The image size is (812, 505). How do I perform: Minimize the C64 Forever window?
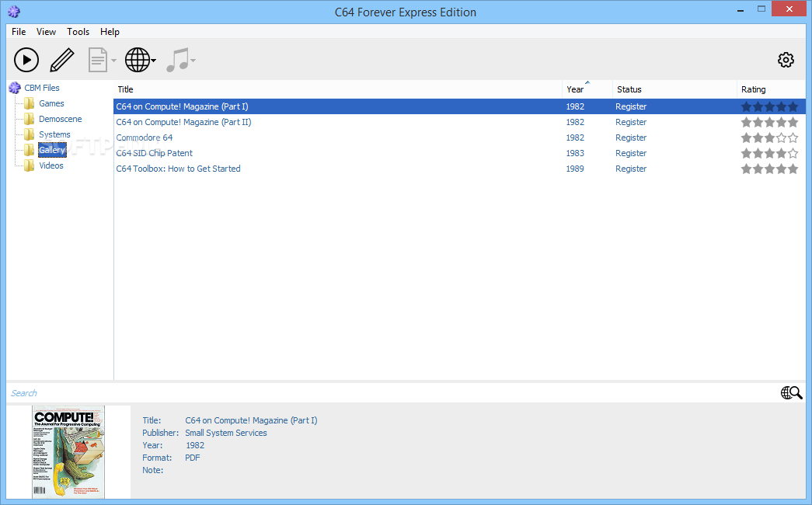(741, 10)
